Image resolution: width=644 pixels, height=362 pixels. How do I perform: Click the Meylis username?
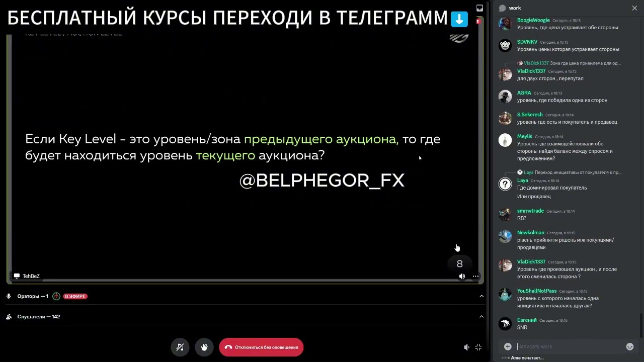[x=525, y=136]
